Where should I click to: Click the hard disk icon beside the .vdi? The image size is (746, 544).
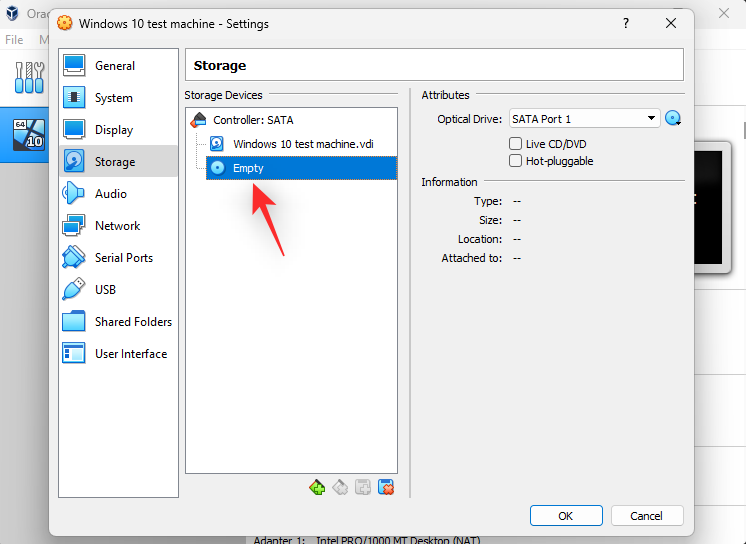click(217, 144)
